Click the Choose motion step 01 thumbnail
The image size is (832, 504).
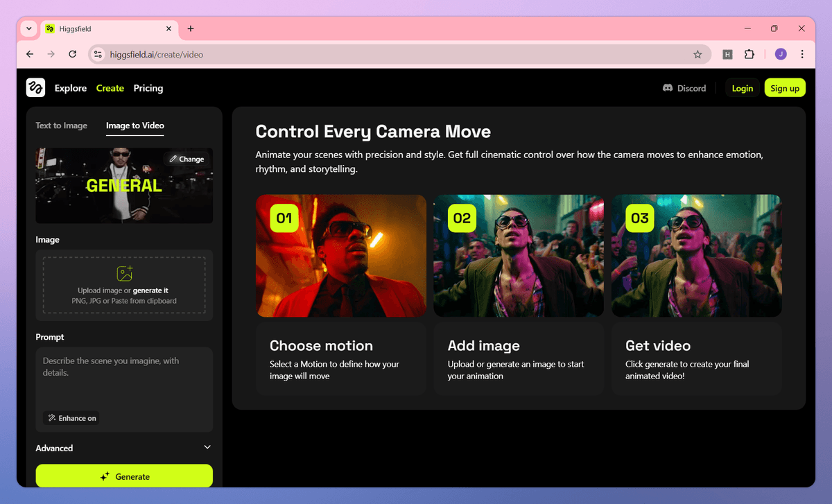[341, 256]
